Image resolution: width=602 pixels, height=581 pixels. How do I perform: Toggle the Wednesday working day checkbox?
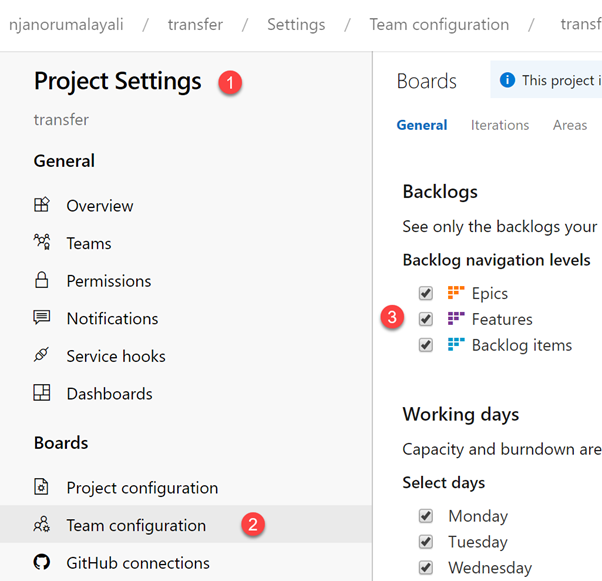(425, 568)
